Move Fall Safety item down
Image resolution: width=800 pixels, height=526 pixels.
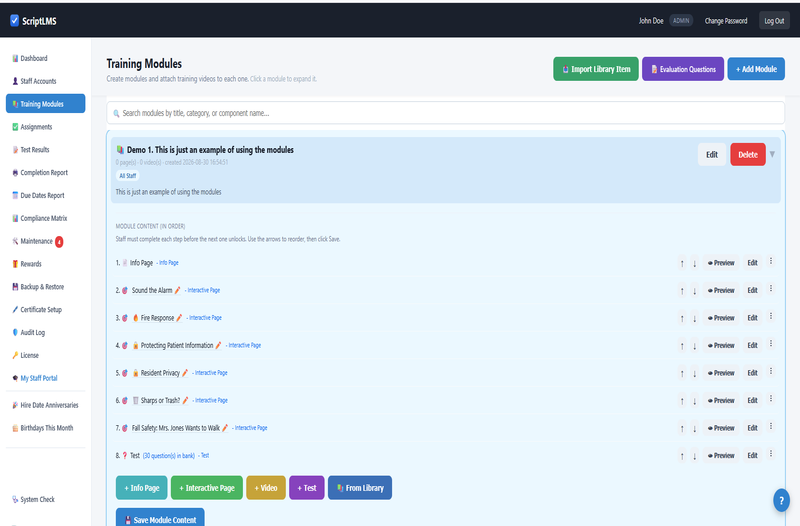694,429
